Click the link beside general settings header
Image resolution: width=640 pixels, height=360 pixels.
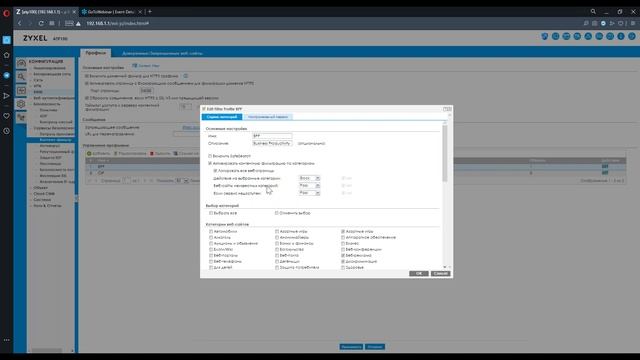[146, 66]
